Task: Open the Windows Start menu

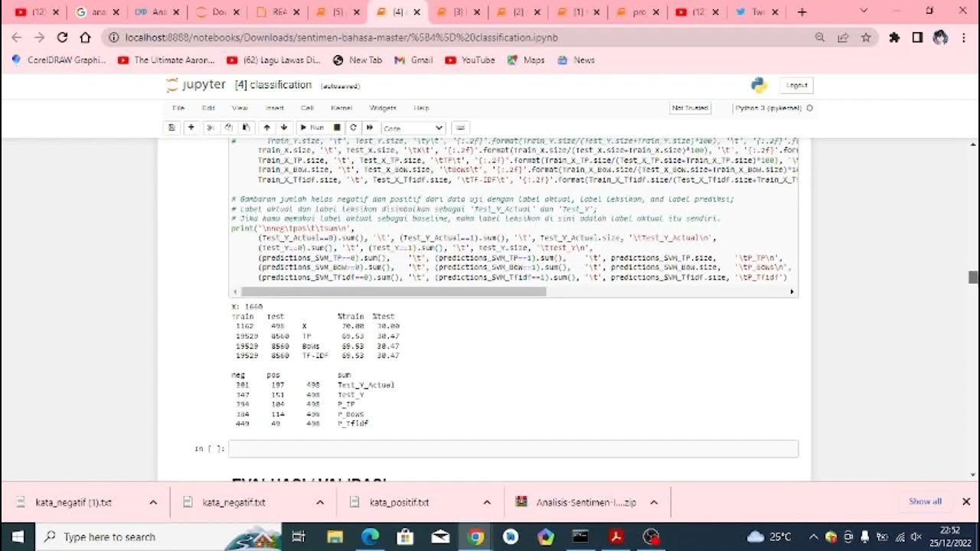Action: pyautogui.click(x=18, y=536)
